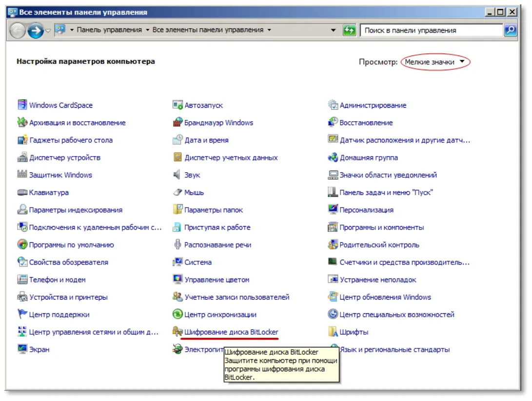Expand the arrow before Панель управления breadcrumb
This screenshot has height=401, width=532.
click(x=72, y=30)
